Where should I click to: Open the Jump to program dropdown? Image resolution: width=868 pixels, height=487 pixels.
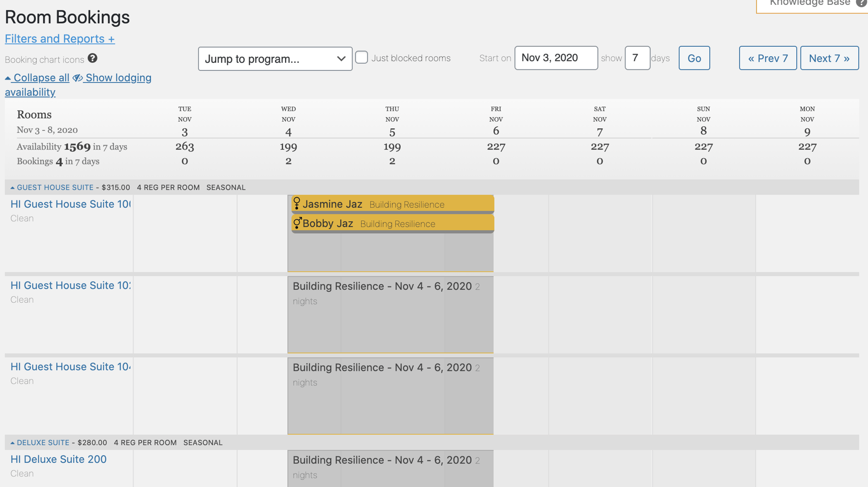tap(275, 59)
